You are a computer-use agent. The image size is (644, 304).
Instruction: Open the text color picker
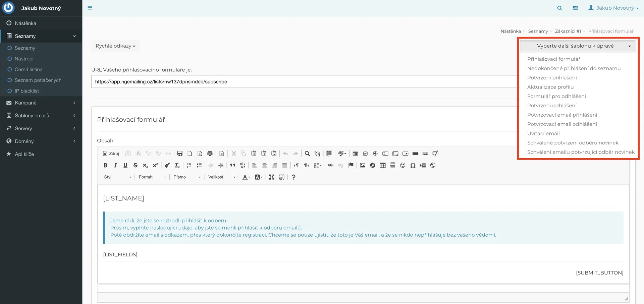(246, 177)
